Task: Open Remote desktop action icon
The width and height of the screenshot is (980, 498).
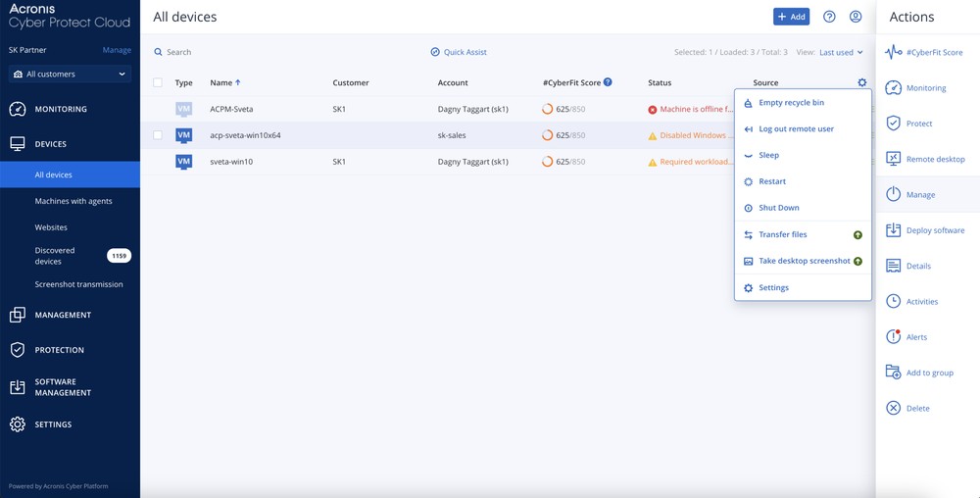Action: tap(894, 159)
